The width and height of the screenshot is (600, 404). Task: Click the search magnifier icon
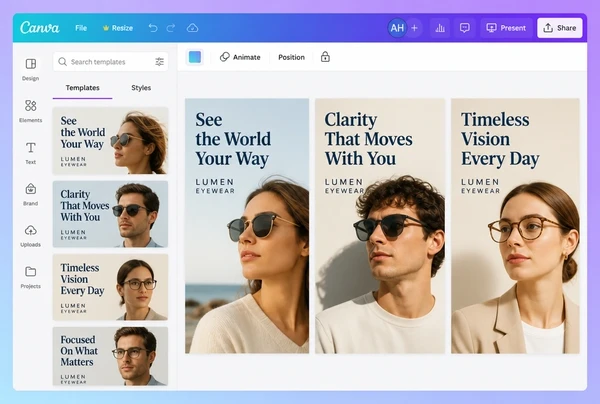pyautogui.click(x=62, y=62)
